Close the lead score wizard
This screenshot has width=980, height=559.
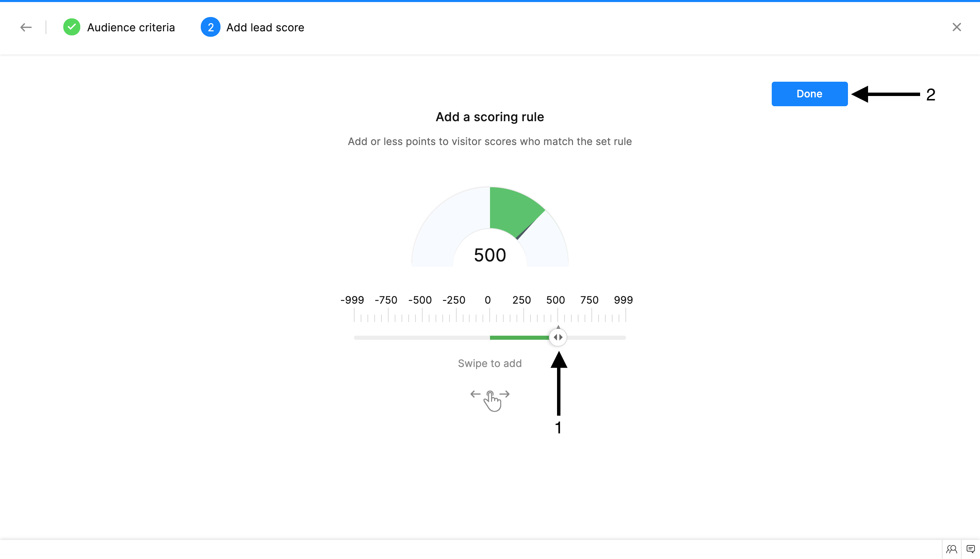pyautogui.click(x=957, y=27)
